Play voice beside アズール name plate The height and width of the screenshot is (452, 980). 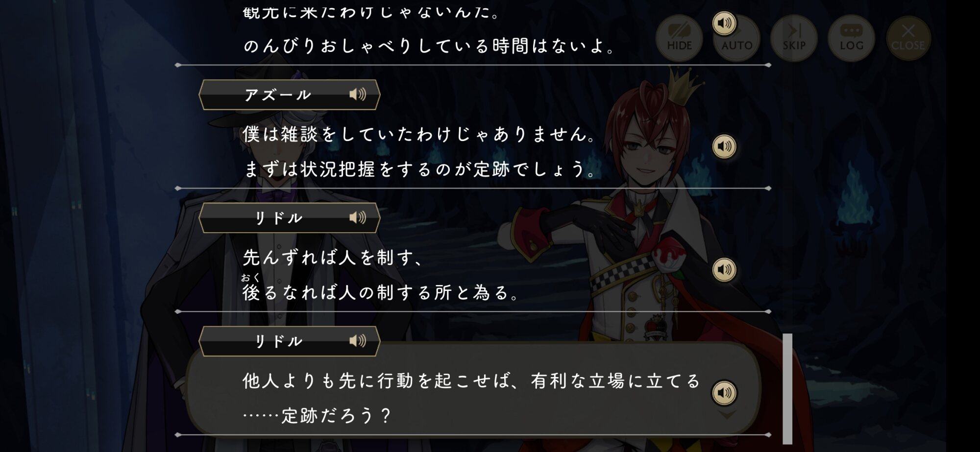[x=358, y=94]
